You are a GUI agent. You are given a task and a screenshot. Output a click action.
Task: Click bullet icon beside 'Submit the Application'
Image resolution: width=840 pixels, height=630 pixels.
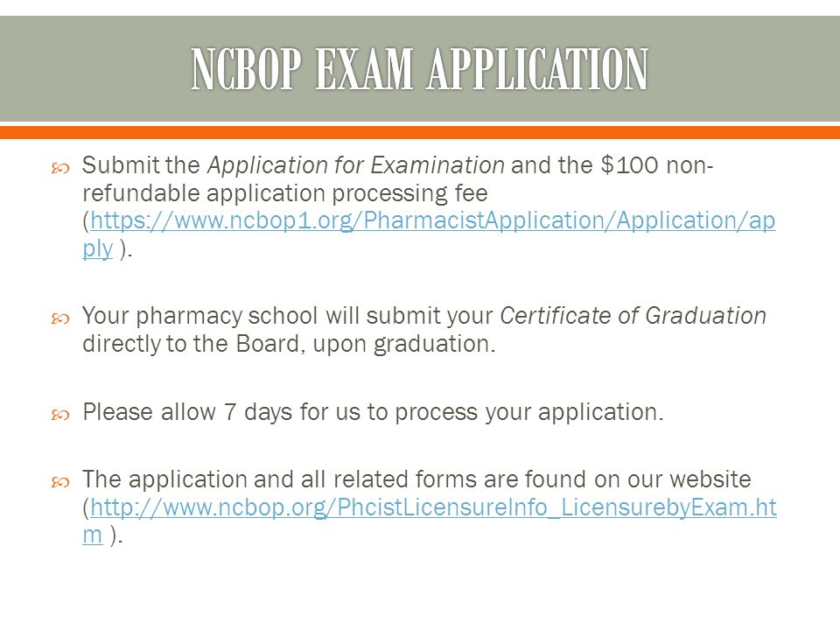(60, 169)
